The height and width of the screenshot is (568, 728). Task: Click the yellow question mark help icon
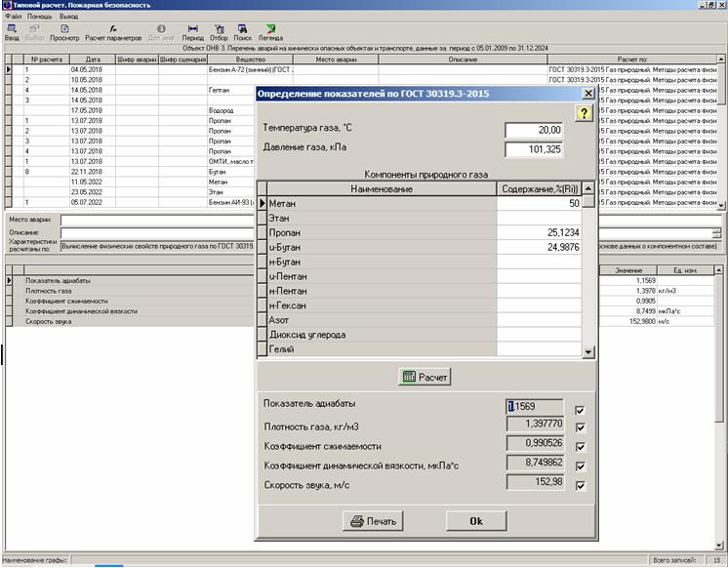[584, 113]
